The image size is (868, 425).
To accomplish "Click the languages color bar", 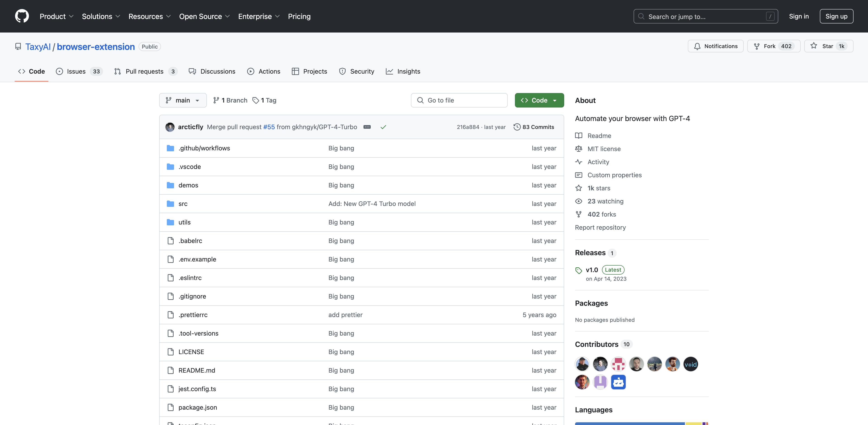I will [x=642, y=423].
